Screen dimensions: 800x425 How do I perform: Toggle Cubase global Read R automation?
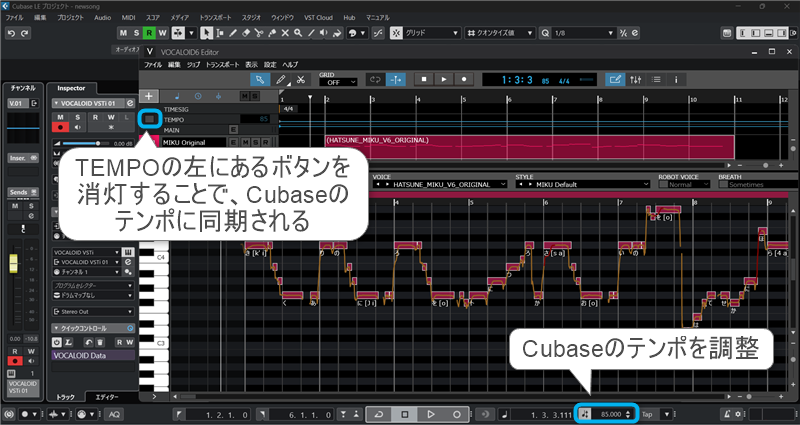point(149,33)
